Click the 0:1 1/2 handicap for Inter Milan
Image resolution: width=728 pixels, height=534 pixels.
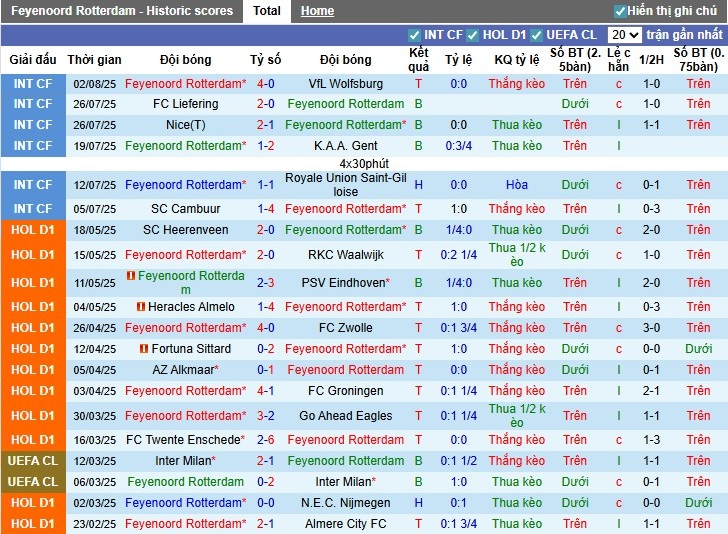pos(459,461)
